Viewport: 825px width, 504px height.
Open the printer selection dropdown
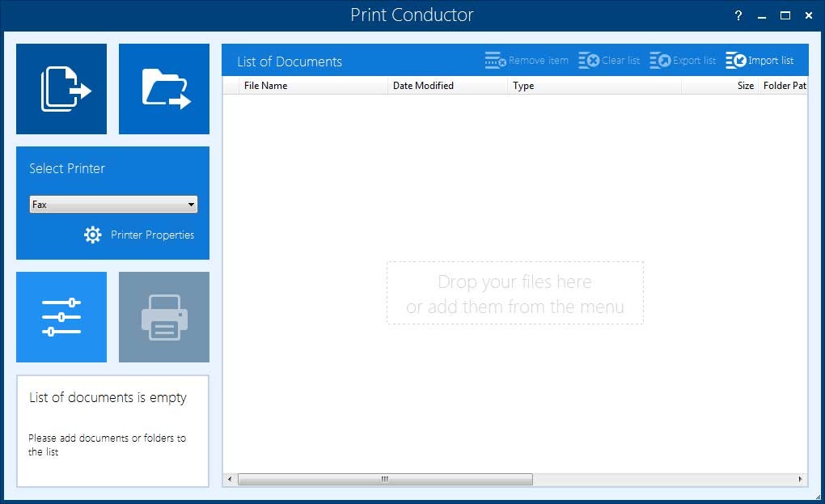(x=112, y=204)
